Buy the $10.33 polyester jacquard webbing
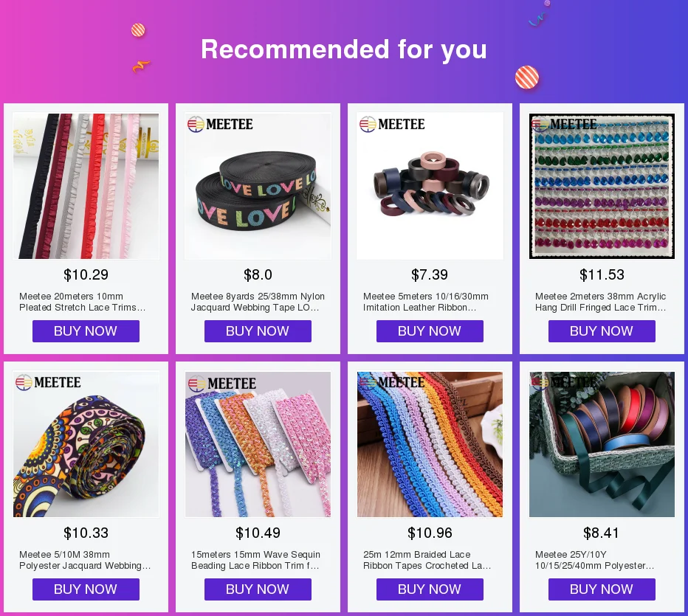Viewport: 688px width, 616px height. point(86,589)
